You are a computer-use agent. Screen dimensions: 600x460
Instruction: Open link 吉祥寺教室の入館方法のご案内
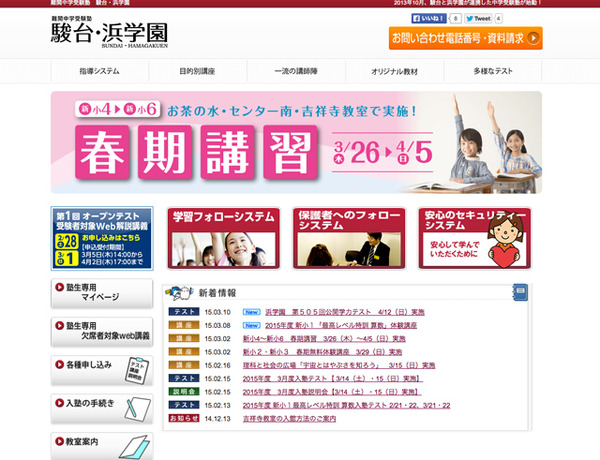tap(289, 419)
